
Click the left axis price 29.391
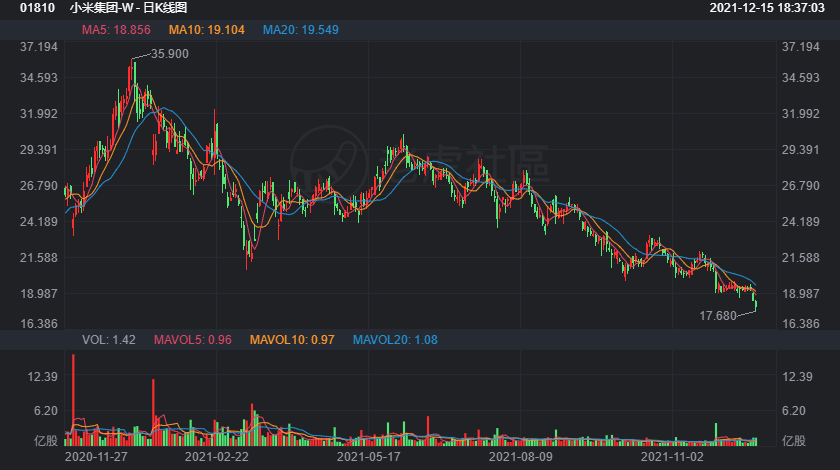39,150
